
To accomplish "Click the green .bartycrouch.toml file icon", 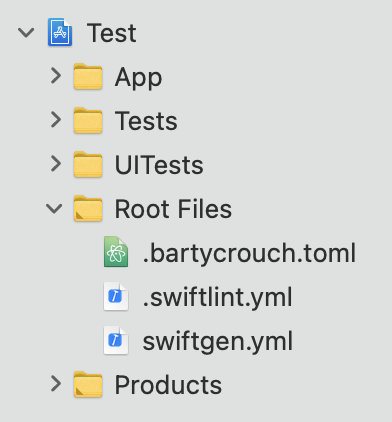I will click(116, 252).
